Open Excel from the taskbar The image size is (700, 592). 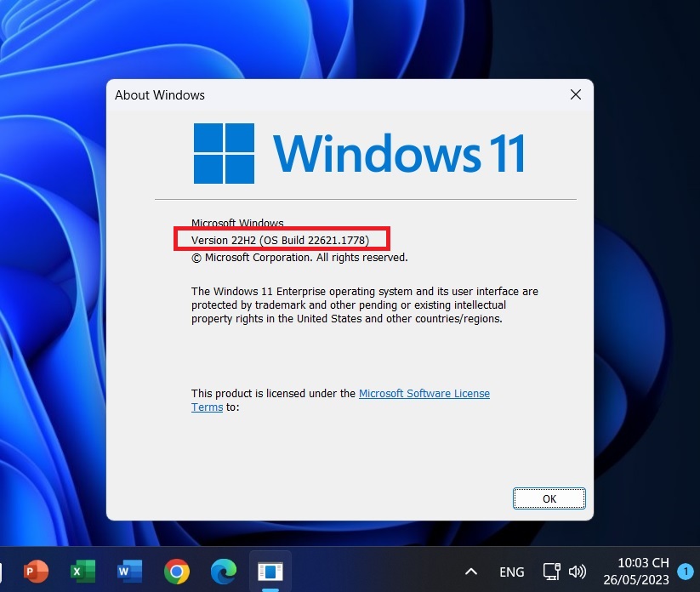point(83,571)
